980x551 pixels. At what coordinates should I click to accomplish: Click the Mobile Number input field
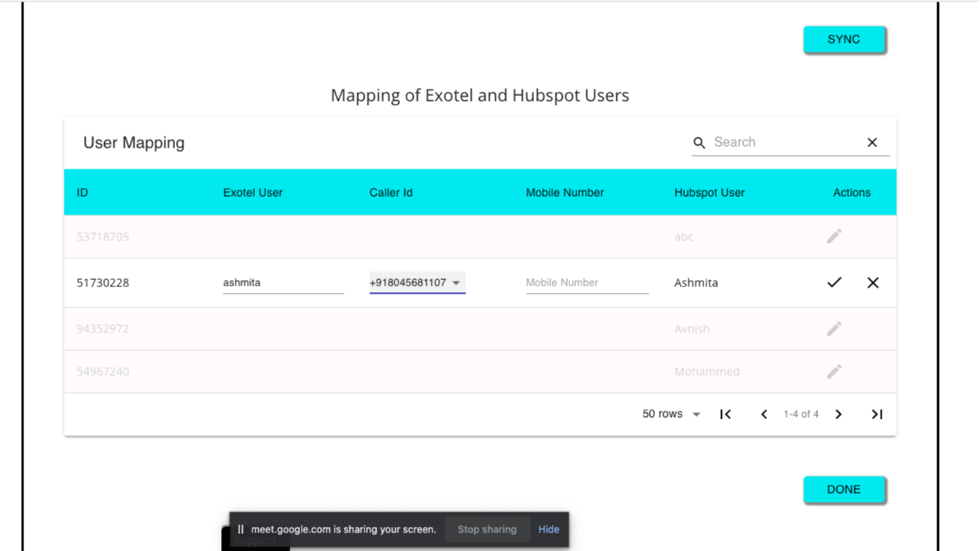pos(586,282)
